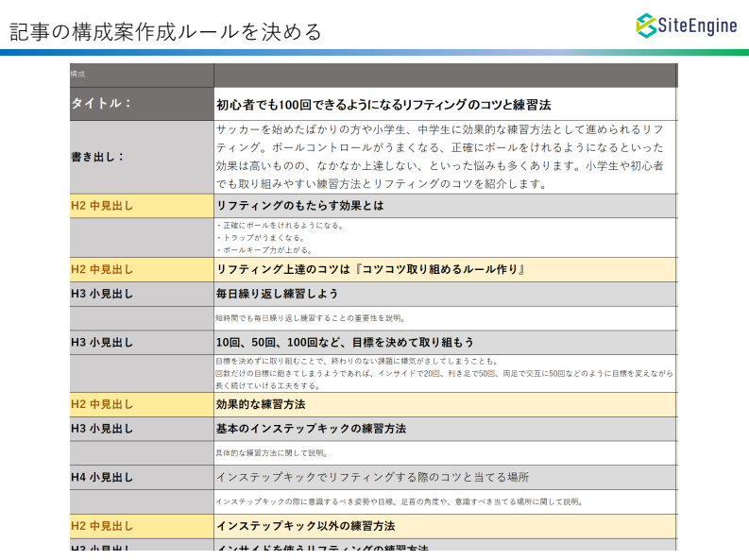Select the タイトル： label cell
Image resolution: width=749 pixels, height=560 pixels.
(x=142, y=104)
